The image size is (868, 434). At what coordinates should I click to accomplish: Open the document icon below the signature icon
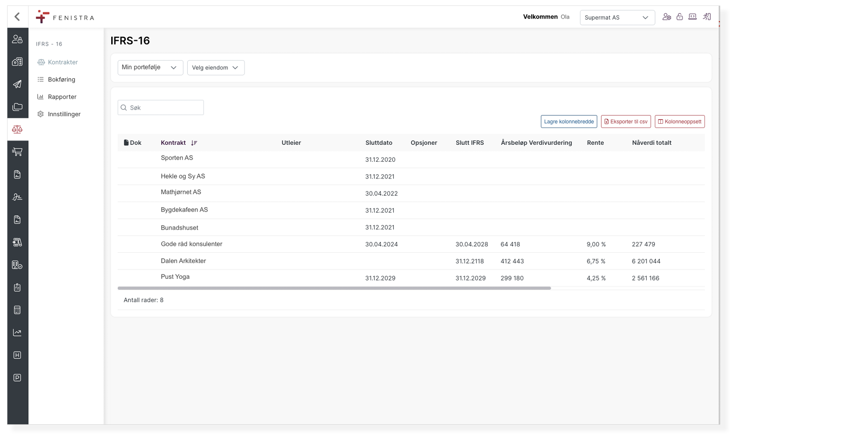pyautogui.click(x=17, y=220)
